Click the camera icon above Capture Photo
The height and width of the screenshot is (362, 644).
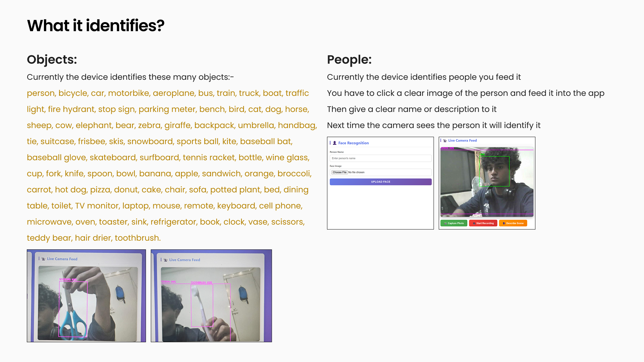[445, 141]
